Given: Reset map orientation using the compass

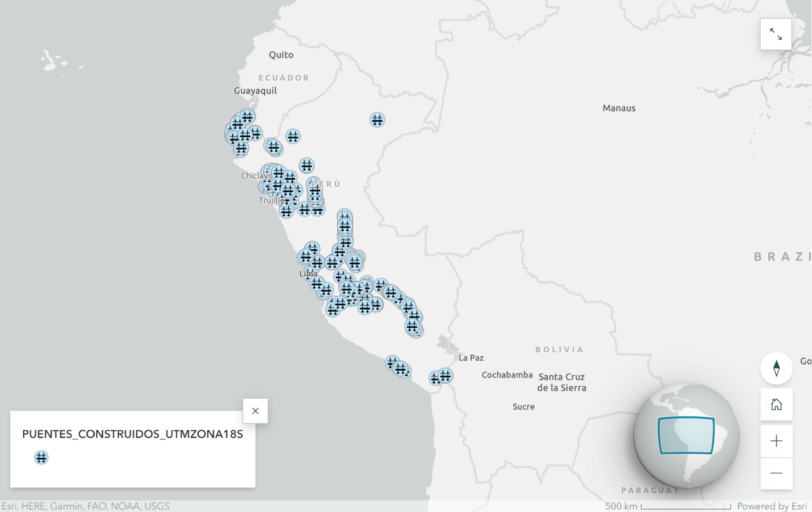Looking at the screenshot, I should 776,368.
